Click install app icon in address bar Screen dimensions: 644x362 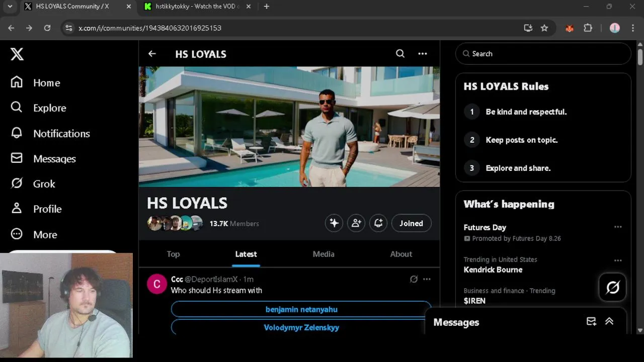(528, 28)
